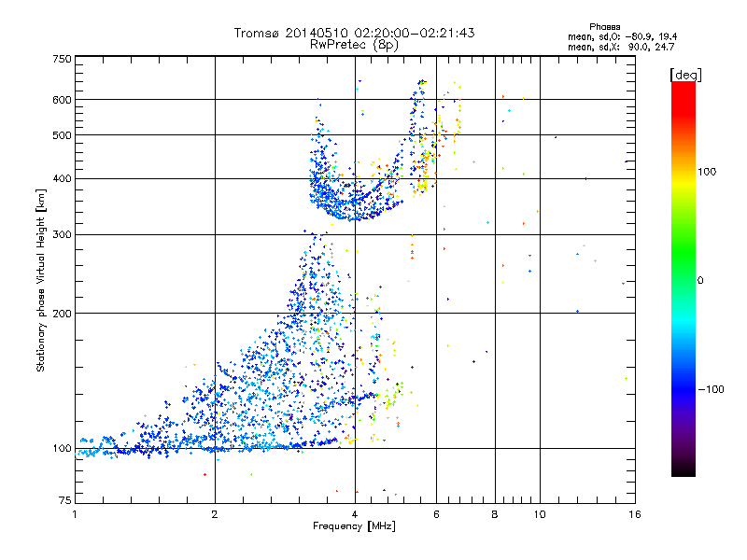Click the '[deg]' colorbar unit label

pyautogui.click(x=685, y=75)
